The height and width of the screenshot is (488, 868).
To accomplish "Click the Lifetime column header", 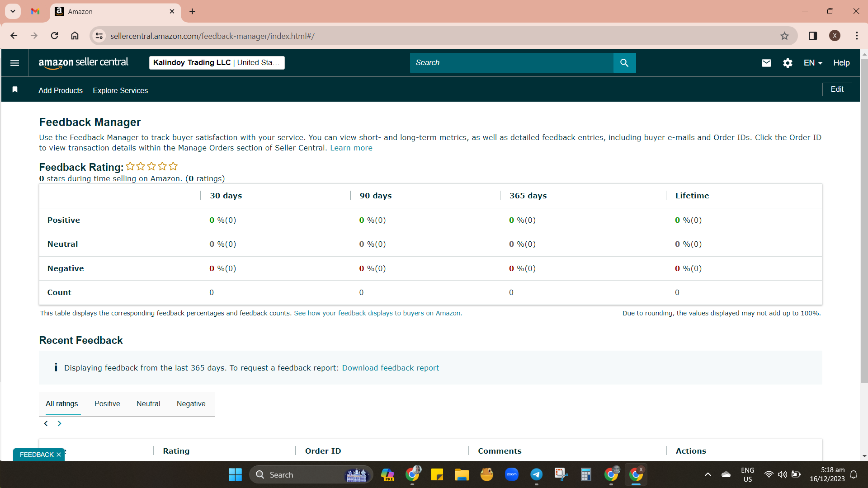I will 692,196.
